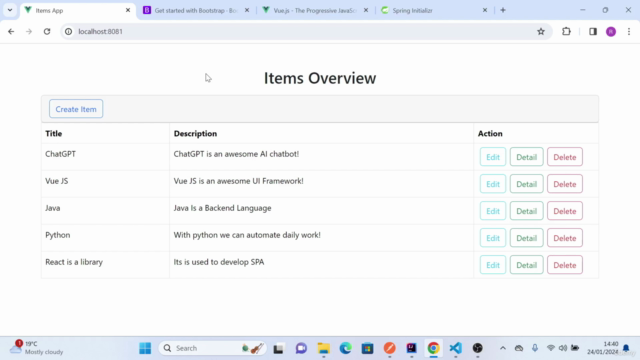
Task: Click the text 'ChatGPT is an awesome AI chatbot!'
Action: tap(236, 154)
